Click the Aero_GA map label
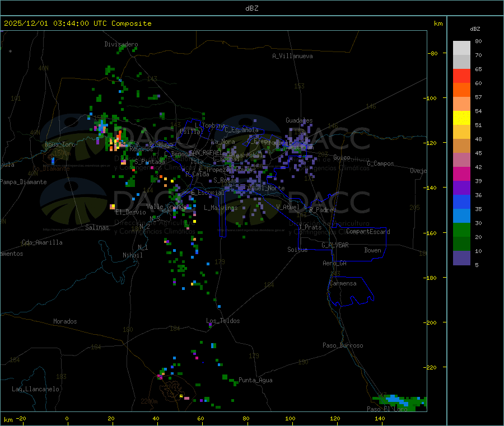504x426 pixels. tap(335, 263)
